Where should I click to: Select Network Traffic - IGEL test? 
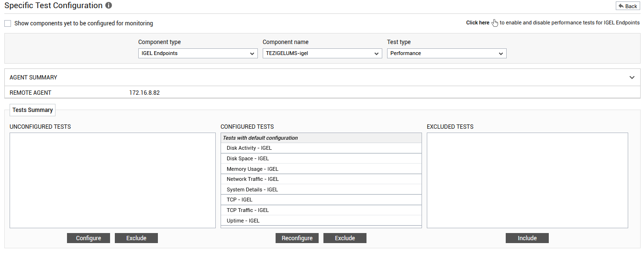pyautogui.click(x=321, y=179)
